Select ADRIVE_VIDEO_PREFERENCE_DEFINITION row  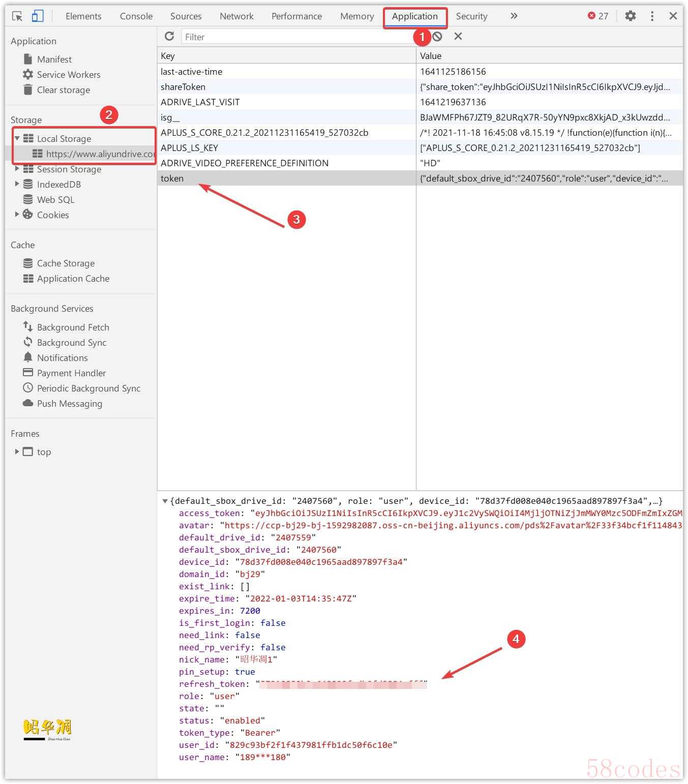420,163
